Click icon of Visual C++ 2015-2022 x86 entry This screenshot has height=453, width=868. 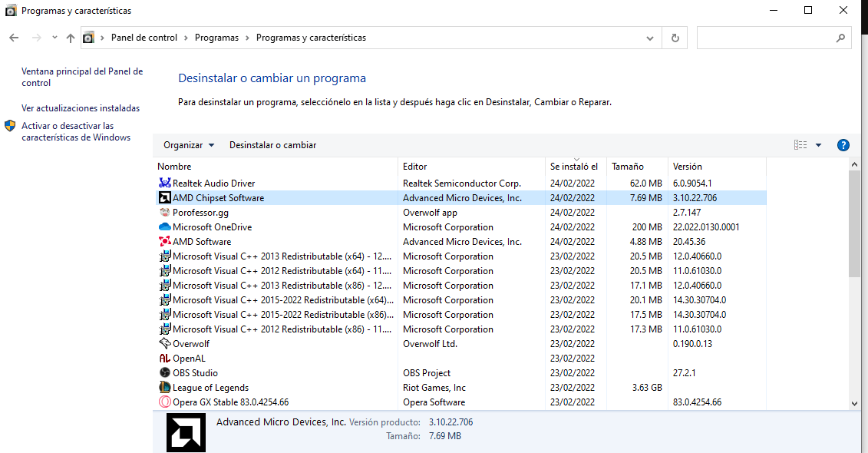164,314
